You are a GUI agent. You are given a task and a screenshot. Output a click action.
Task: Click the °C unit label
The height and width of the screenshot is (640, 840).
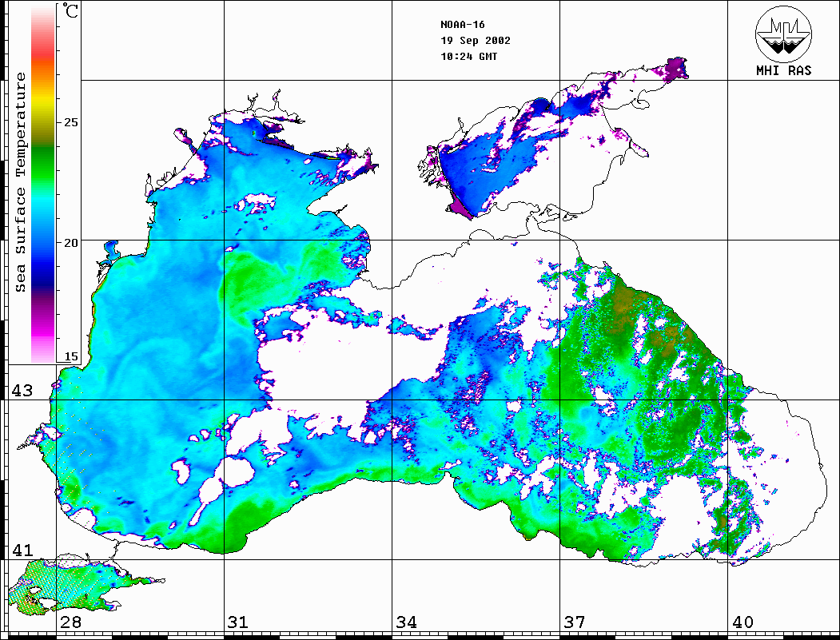point(70,10)
